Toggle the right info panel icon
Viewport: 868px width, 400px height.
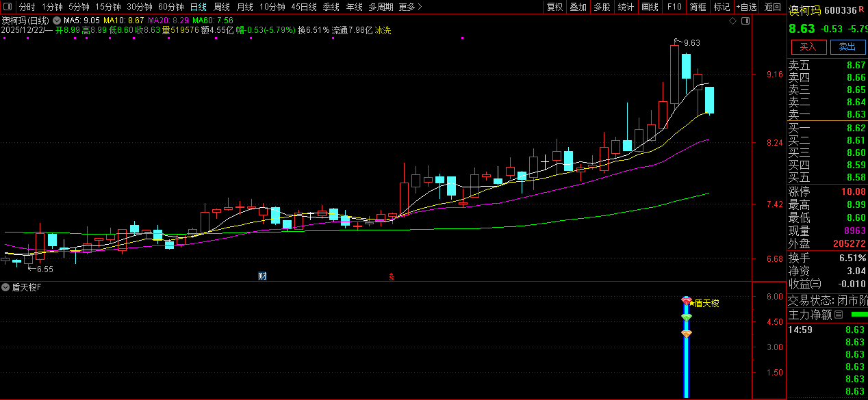(745, 21)
